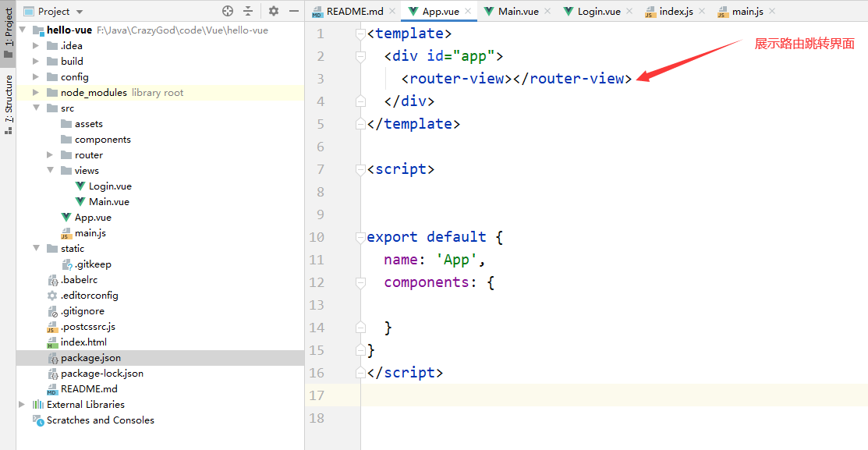
Task: Open the Project view dropdown
Action: (x=80, y=12)
